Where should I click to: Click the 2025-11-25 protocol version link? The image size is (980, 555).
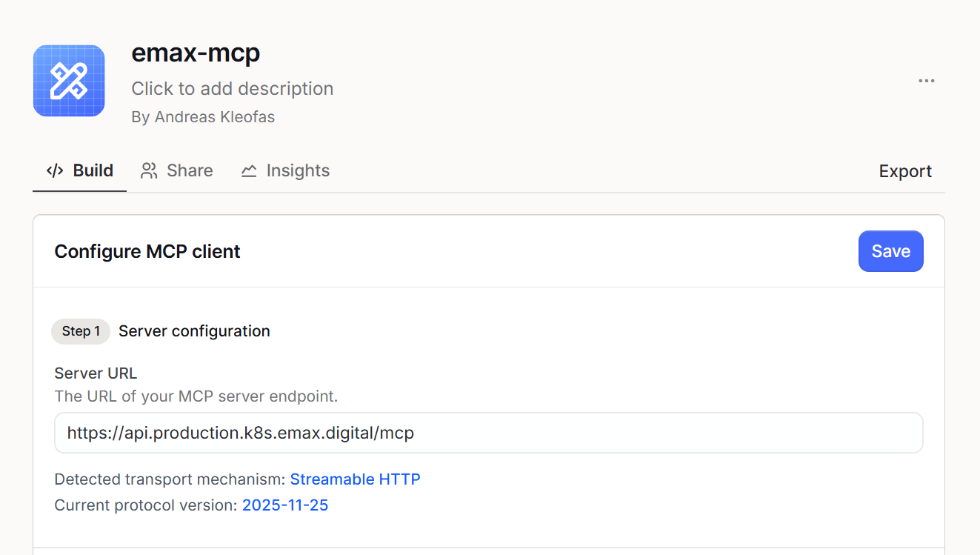click(285, 505)
